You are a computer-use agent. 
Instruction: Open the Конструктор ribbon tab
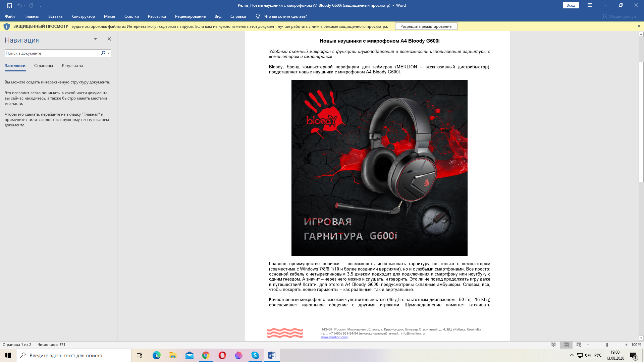click(83, 16)
